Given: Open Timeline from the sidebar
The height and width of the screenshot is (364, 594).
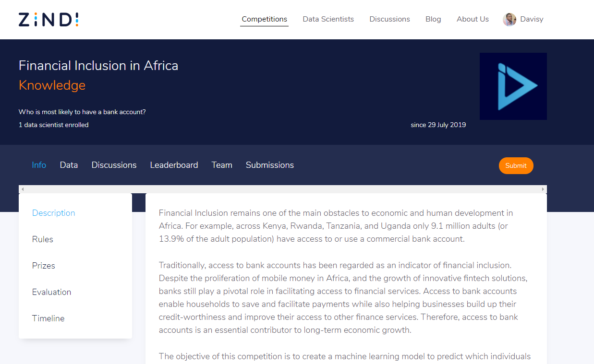Looking at the screenshot, I should (x=48, y=318).
